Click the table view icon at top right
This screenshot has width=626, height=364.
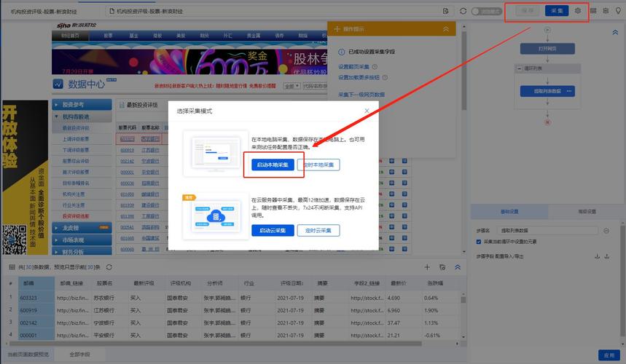point(593,11)
